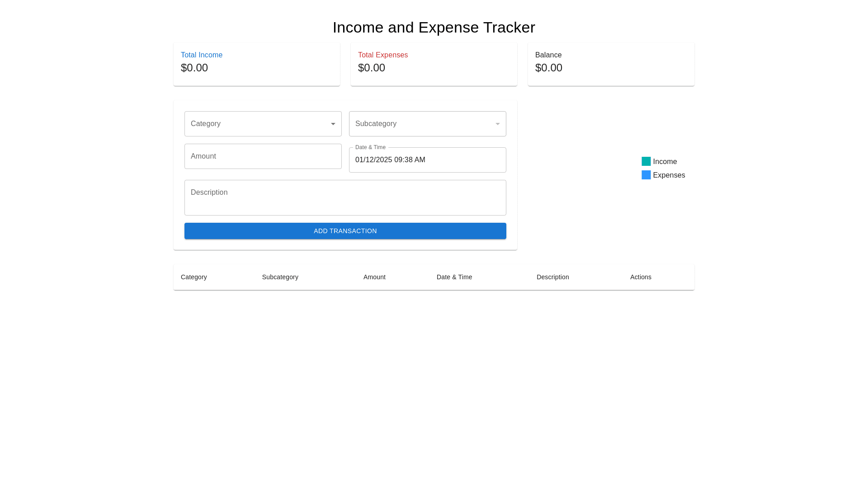The image size is (868, 488).
Task: Click the Date & Time column header
Action: [x=454, y=277]
